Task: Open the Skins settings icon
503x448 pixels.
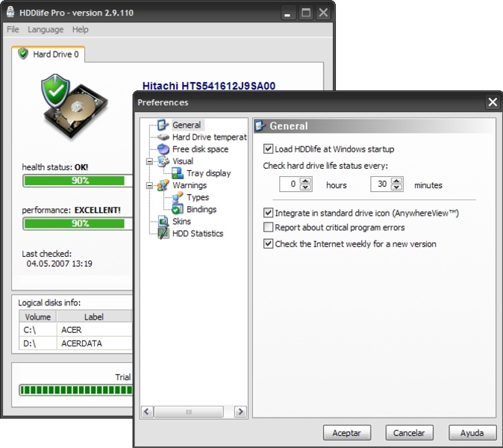Action: [163, 221]
